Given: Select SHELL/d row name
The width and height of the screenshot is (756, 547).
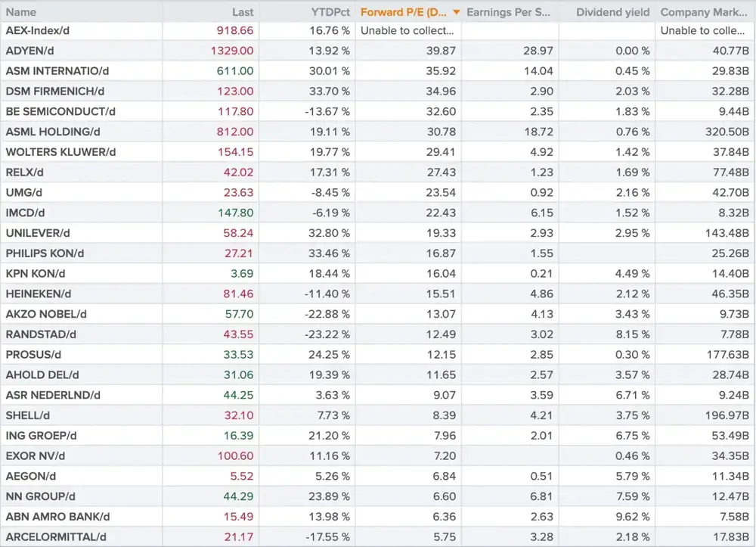Looking at the screenshot, I should click(28, 415).
